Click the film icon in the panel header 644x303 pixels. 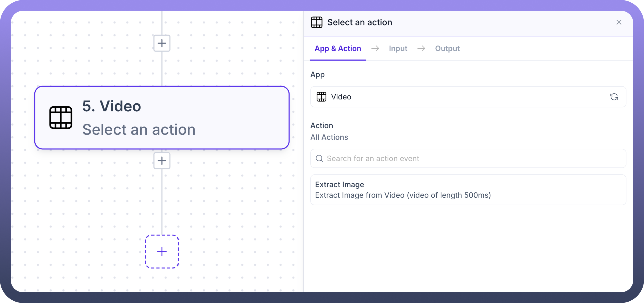pyautogui.click(x=317, y=22)
